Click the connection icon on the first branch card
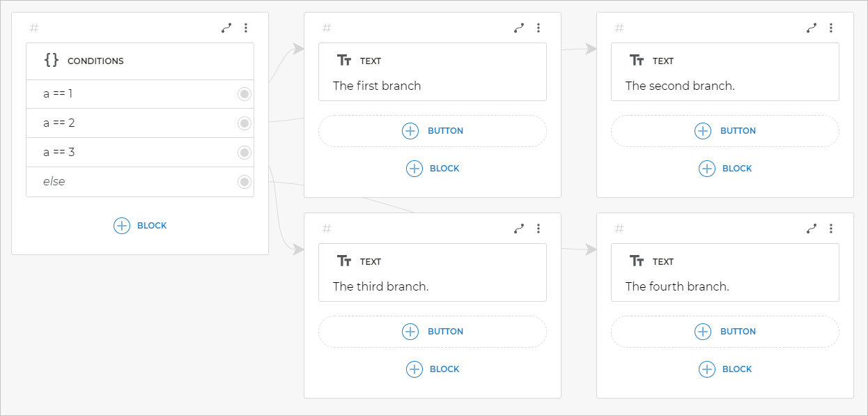Viewport: 868px width, 416px height. pos(519,28)
